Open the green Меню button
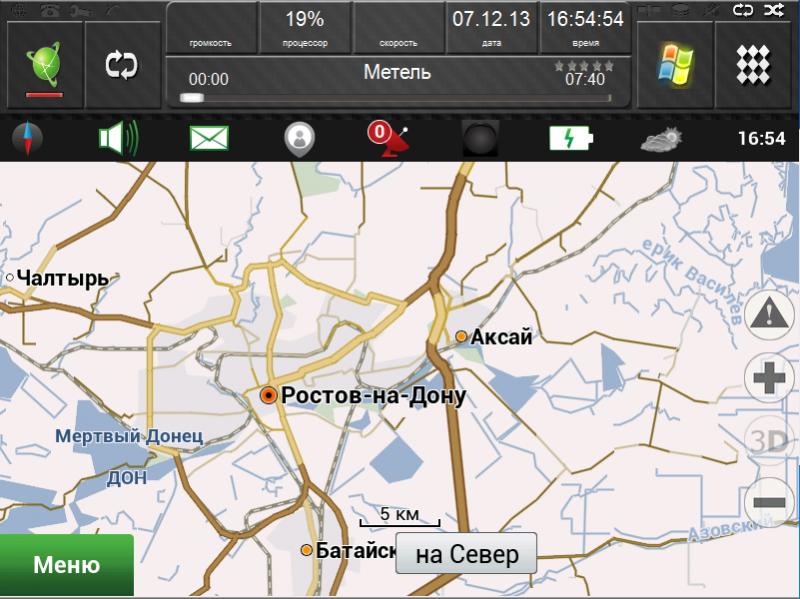 [67, 565]
